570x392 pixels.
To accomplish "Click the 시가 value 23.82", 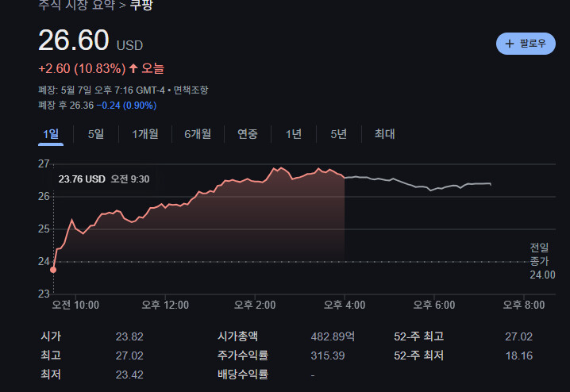I will coord(129,336).
